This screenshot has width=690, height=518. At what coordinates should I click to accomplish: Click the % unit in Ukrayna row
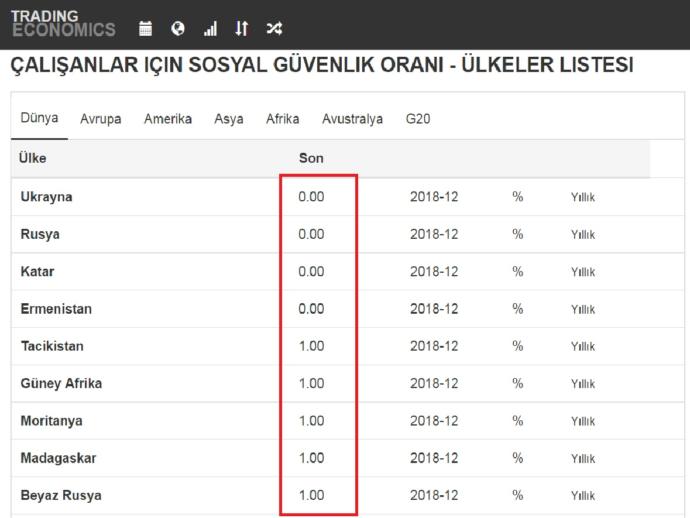click(x=518, y=197)
